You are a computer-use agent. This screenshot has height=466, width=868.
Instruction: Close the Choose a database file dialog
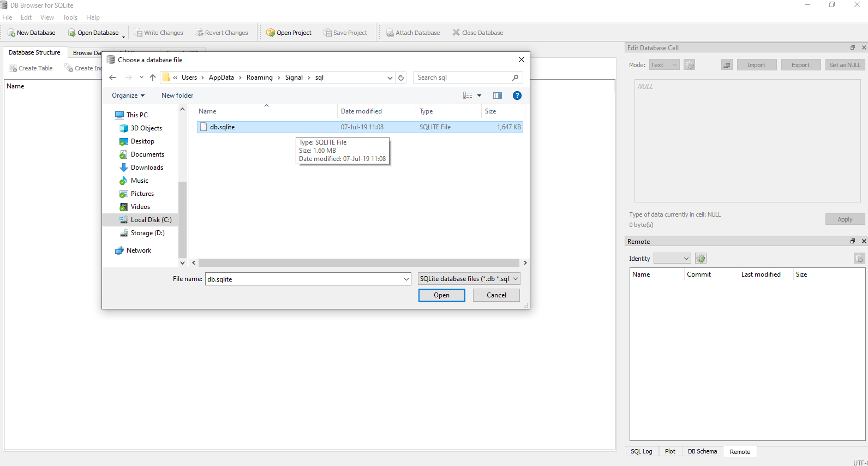521,59
